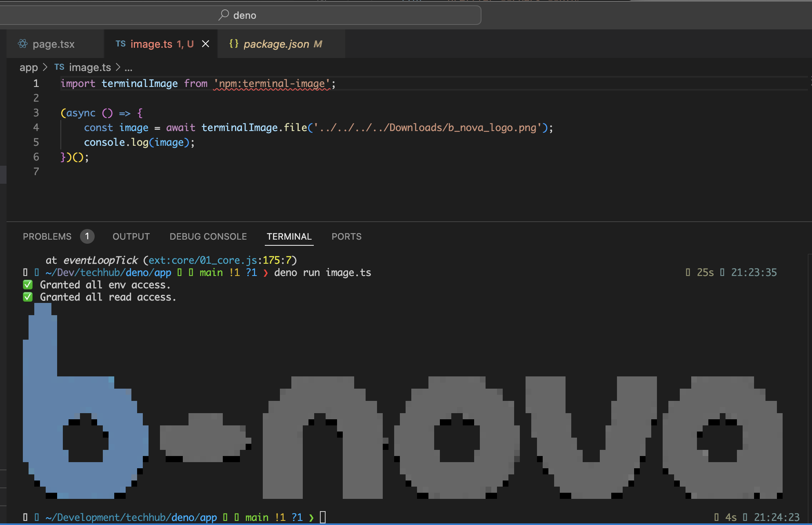The height and width of the screenshot is (525, 812).
Task: Click the terminal scrollbar on the right
Action: click(x=810, y=389)
